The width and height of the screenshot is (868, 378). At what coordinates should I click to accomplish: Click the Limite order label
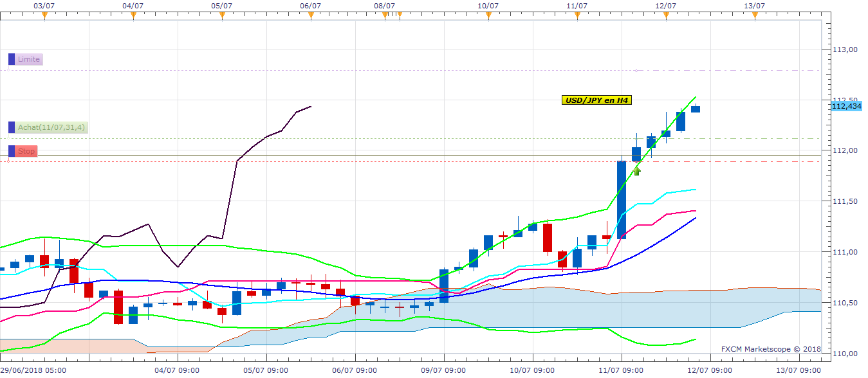(x=29, y=59)
